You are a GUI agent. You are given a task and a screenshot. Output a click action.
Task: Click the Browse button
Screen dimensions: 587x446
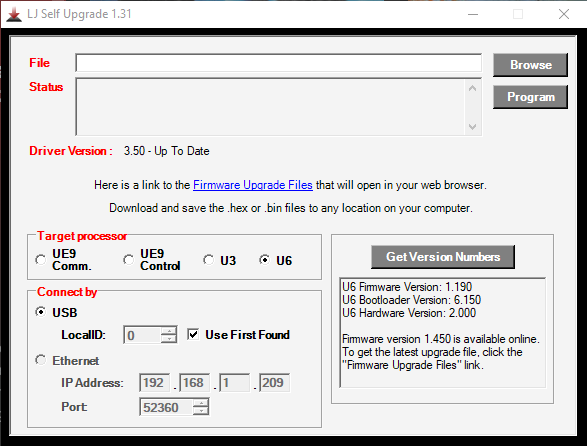[x=530, y=65]
